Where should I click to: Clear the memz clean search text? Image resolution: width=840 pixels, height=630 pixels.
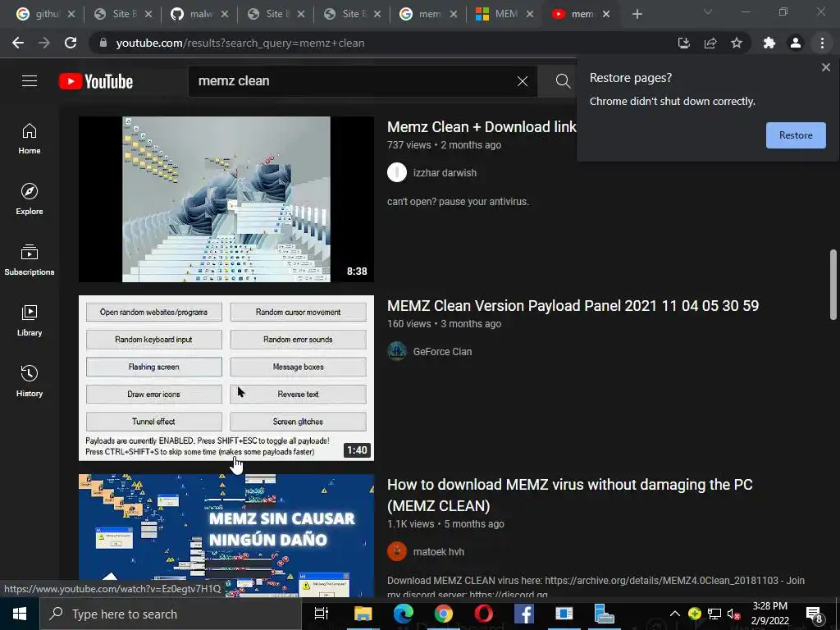(x=523, y=81)
